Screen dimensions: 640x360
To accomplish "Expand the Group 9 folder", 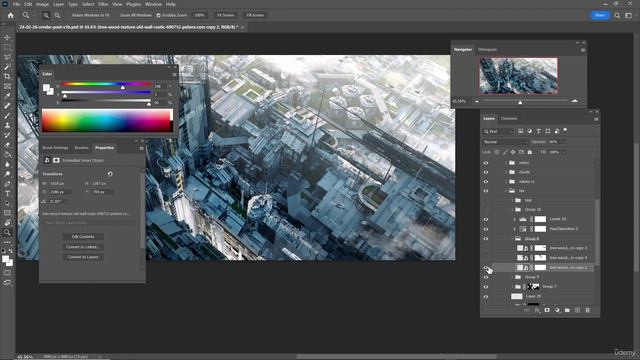I will (x=512, y=277).
